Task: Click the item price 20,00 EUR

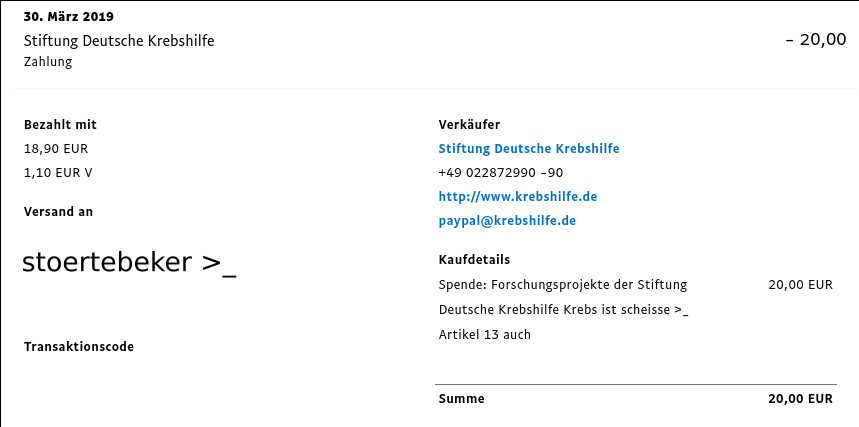Action: 800,285
